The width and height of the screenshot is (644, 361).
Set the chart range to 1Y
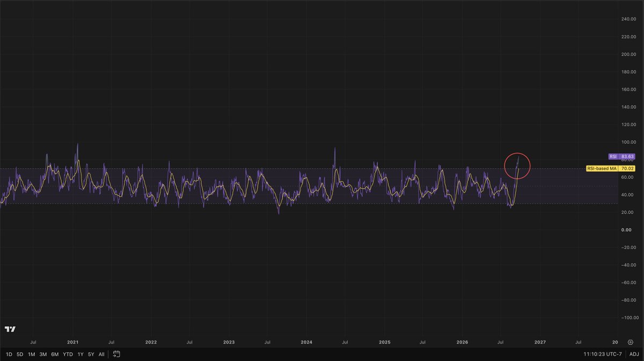click(x=80, y=354)
